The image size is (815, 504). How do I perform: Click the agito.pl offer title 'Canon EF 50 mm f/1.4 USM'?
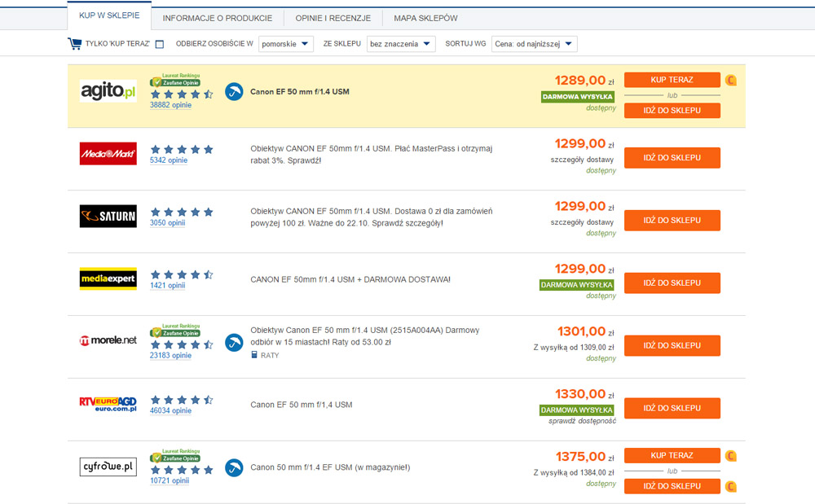[x=300, y=92]
